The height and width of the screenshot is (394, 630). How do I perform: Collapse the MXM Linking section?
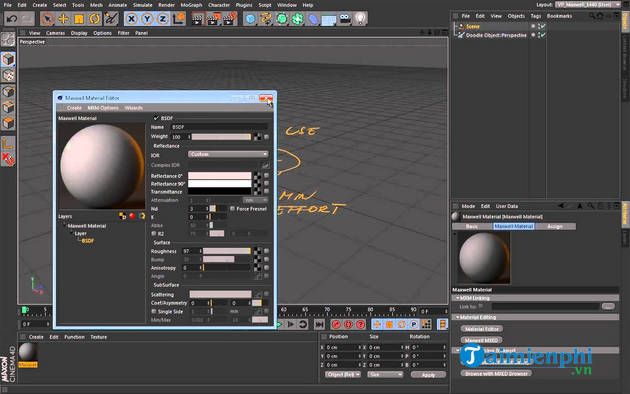click(x=458, y=298)
